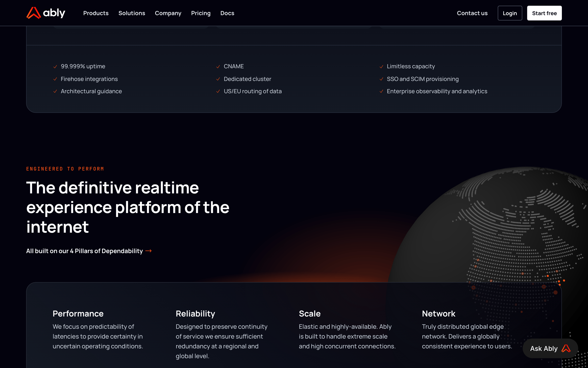Viewport: 588px width, 368px height.
Task: Click the Performance pillar heading
Action: (x=78, y=313)
